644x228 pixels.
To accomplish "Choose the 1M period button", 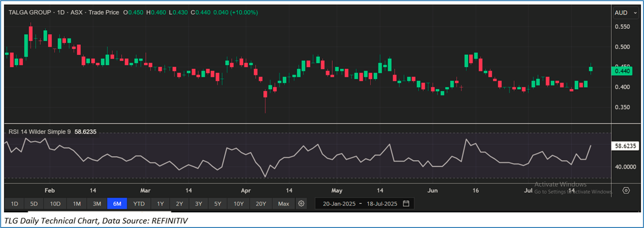I will pos(76,204).
